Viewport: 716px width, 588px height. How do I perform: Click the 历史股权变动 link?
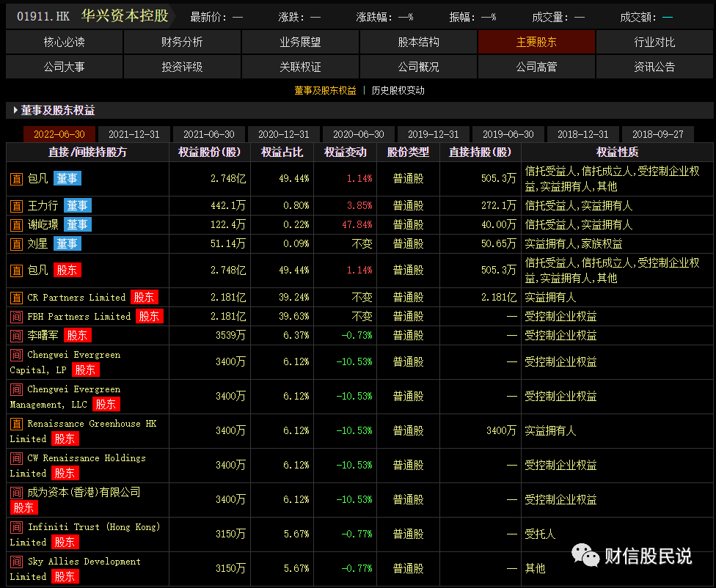pos(398,90)
